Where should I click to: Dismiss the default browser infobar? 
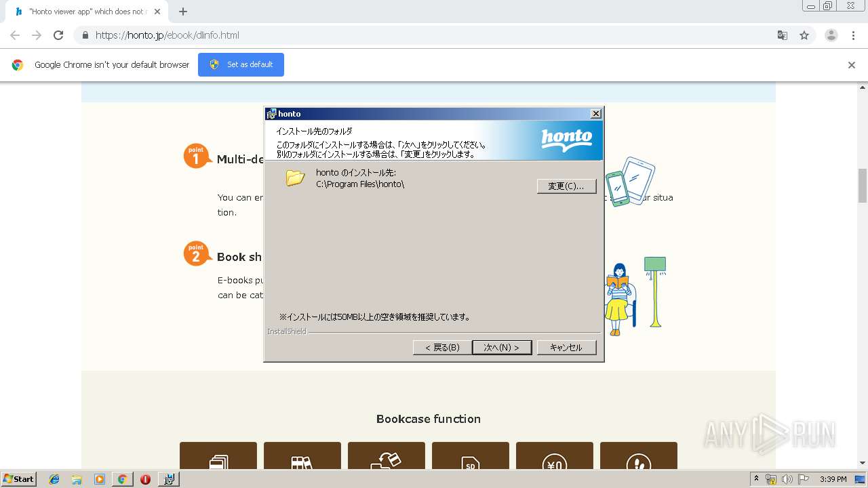pos(852,65)
